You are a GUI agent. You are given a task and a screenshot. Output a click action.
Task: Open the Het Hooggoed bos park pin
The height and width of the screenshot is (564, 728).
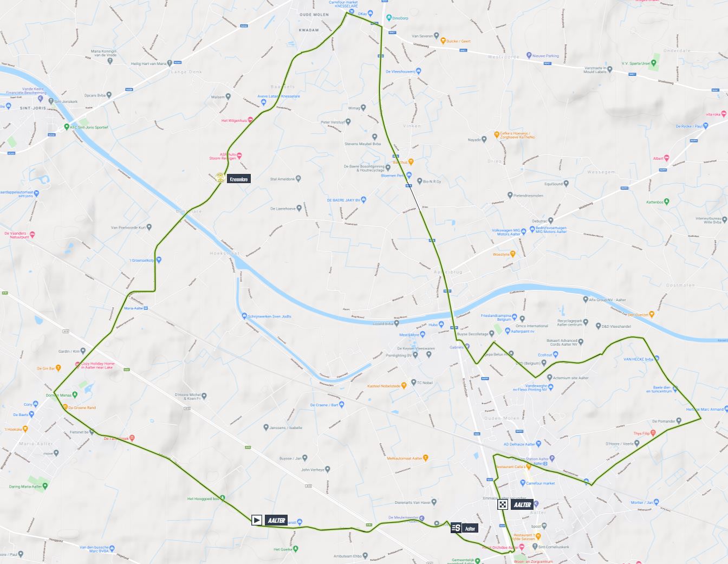coord(223,498)
